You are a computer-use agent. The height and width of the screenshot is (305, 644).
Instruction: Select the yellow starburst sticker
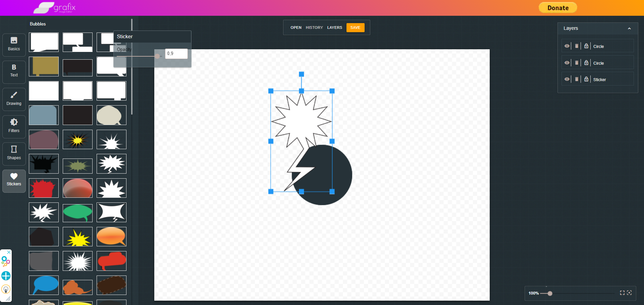(x=78, y=237)
